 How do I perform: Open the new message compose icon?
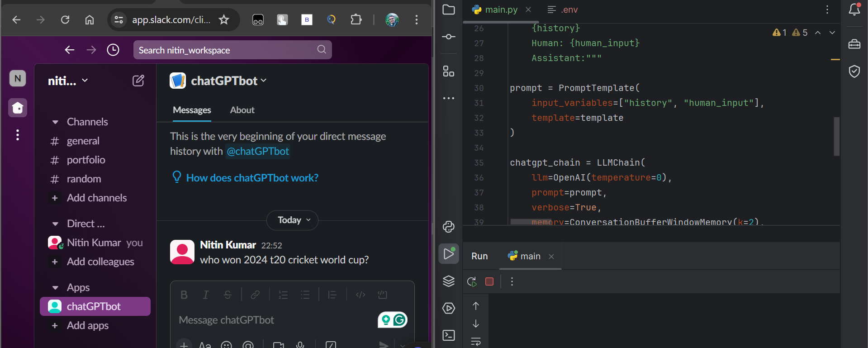pyautogui.click(x=138, y=81)
